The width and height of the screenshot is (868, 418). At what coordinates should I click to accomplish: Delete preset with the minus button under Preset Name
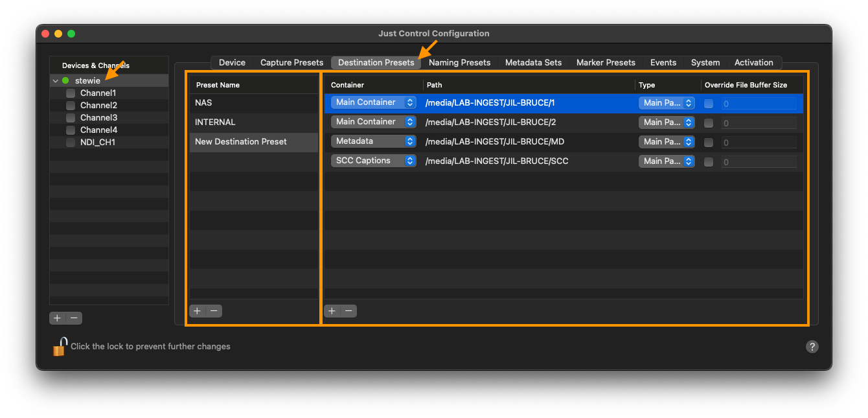click(x=214, y=311)
